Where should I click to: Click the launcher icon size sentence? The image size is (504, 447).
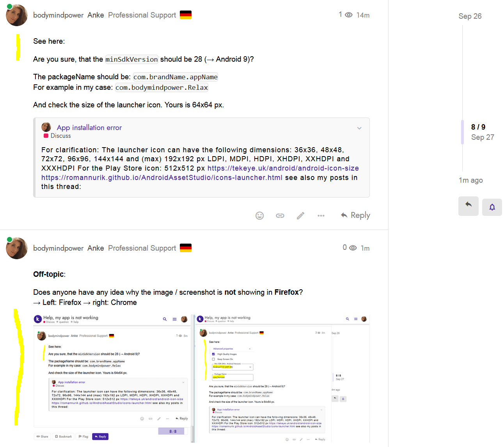pyautogui.click(x=129, y=105)
